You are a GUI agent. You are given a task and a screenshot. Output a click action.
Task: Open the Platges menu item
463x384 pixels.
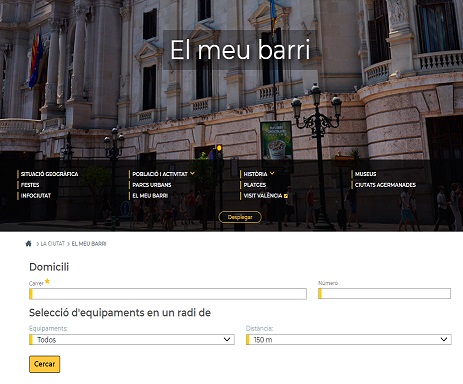pos(255,185)
